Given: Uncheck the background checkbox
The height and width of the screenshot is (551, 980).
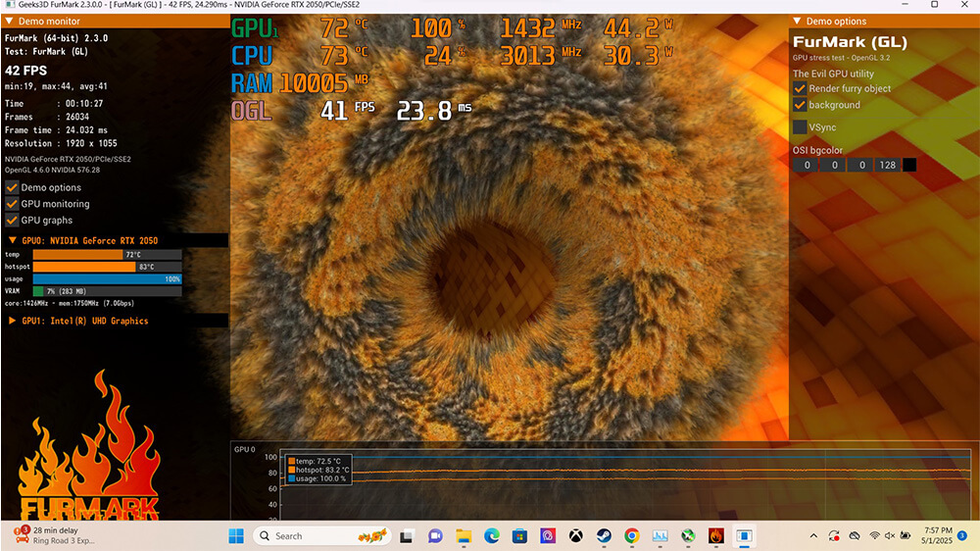Looking at the screenshot, I should [800, 105].
